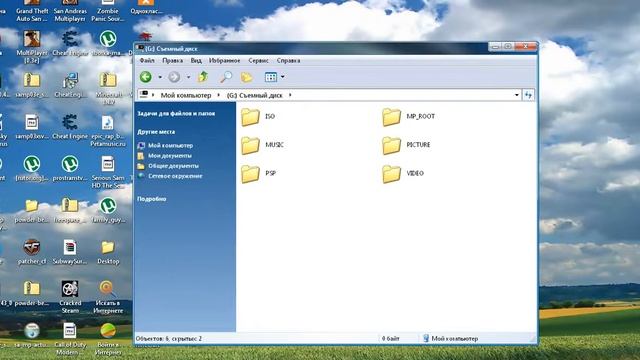Collapse the Задачи для файлов и папок section

176,113
